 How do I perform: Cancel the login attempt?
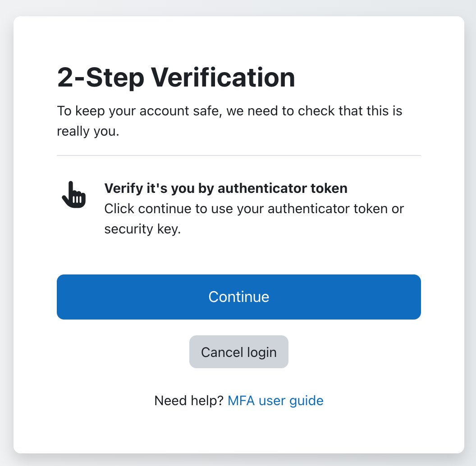pyautogui.click(x=238, y=352)
